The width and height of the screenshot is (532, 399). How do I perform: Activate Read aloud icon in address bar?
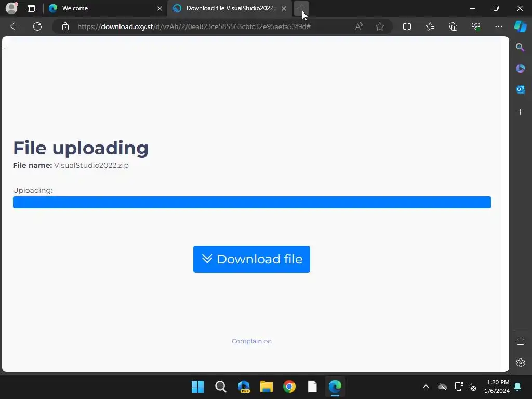pos(359,26)
